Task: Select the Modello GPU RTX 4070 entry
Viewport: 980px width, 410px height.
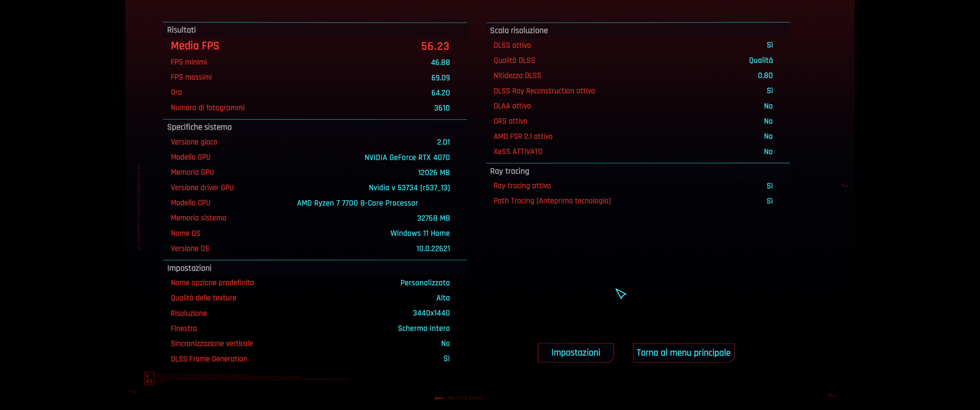Action: click(x=407, y=157)
